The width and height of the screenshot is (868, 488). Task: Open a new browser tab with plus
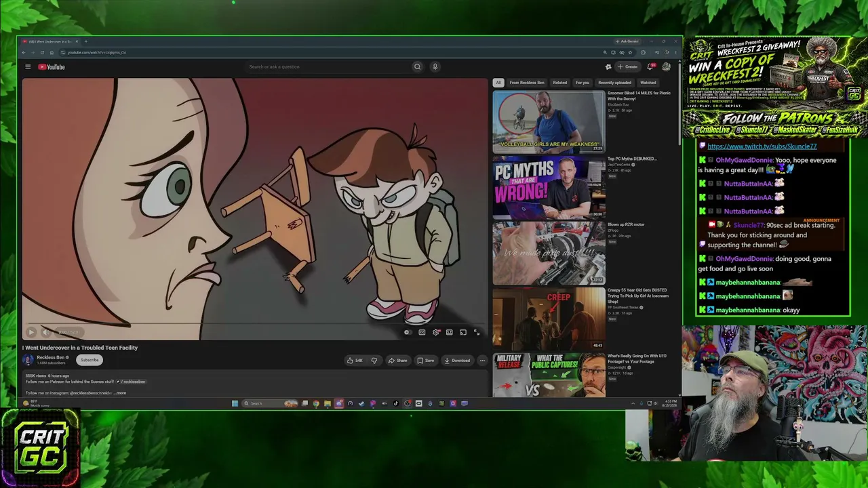click(x=86, y=41)
